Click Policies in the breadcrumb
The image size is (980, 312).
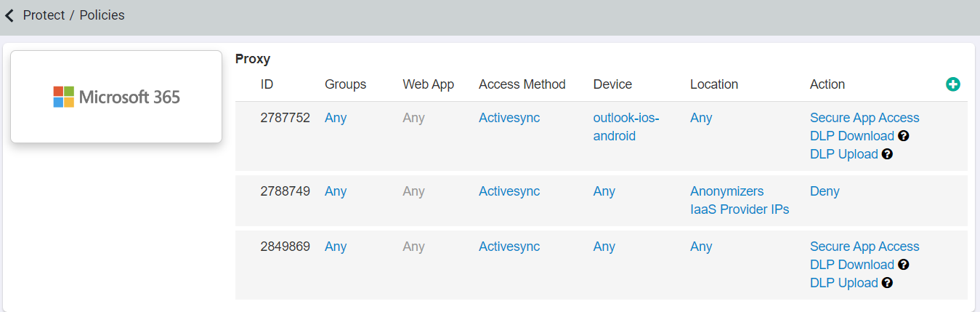click(102, 15)
